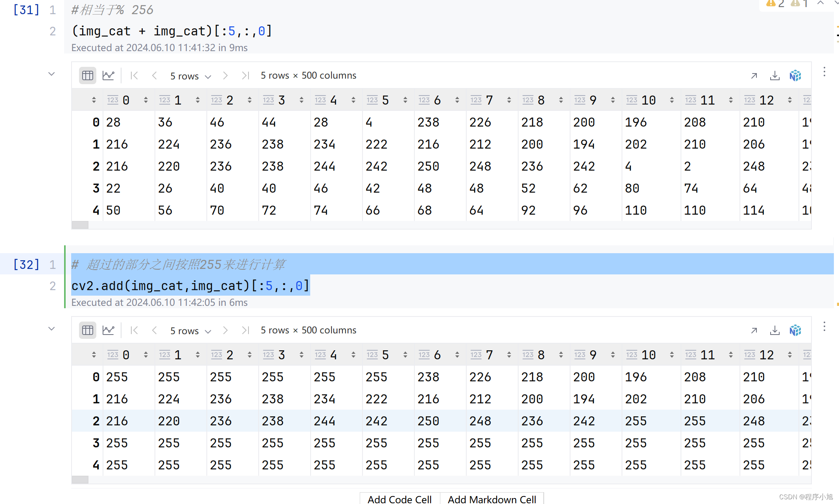This screenshot has width=839, height=504.
Task: Switch cell 32 output to table view
Action: tap(88, 330)
